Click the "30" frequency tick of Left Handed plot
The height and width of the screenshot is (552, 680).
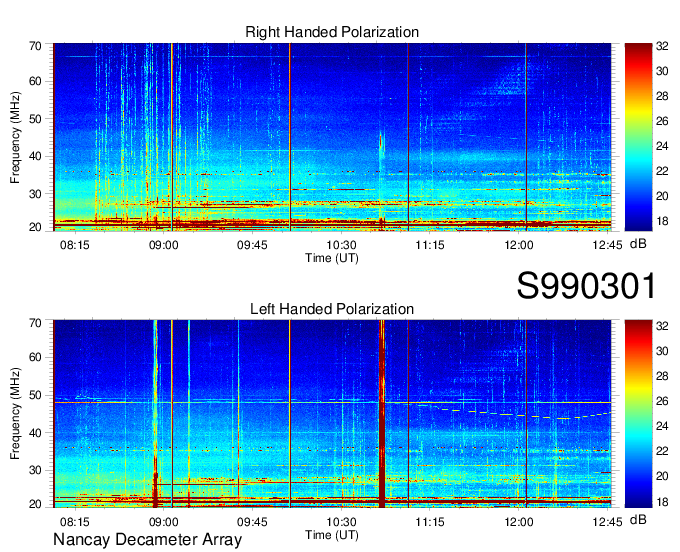35,470
